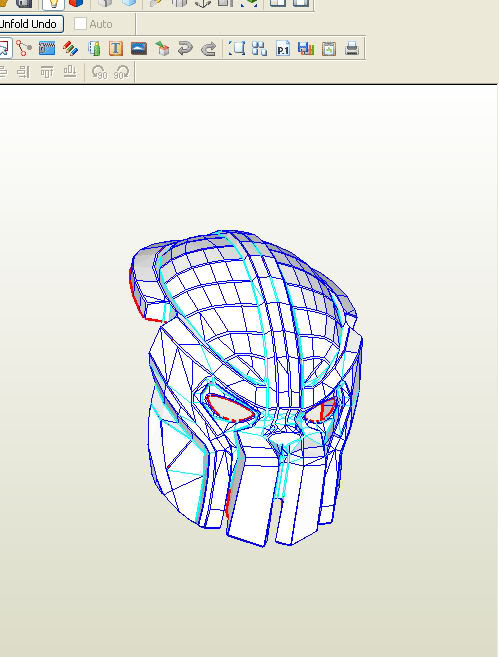Click the P.1 page number icon
Viewport: 499px width, 657px height.
pyautogui.click(x=283, y=49)
